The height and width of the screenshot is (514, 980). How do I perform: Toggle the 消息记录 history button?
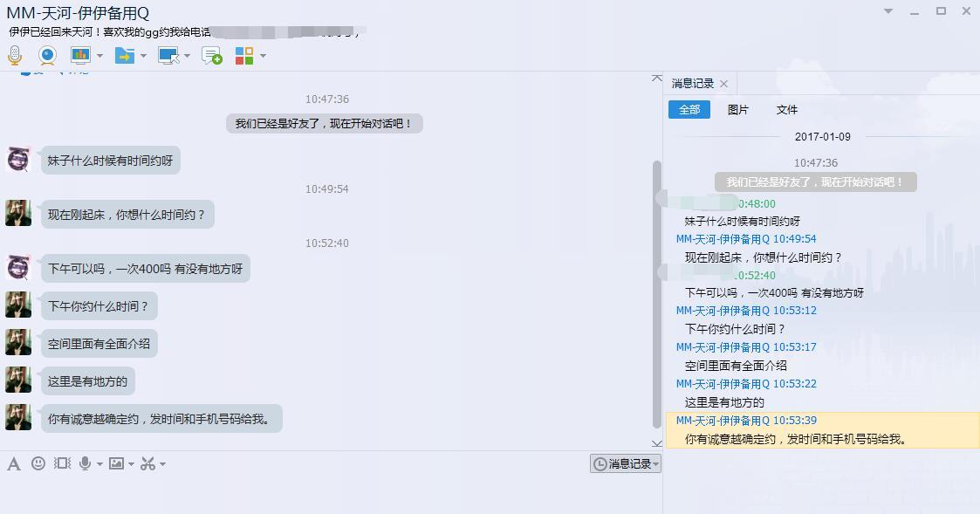[625, 463]
